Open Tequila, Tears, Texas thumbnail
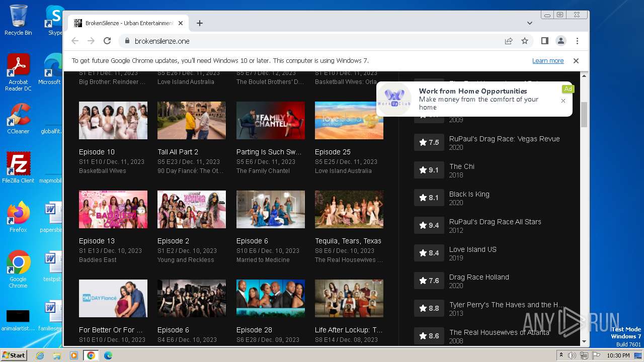The height and width of the screenshot is (362, 644). click(349, 210)
